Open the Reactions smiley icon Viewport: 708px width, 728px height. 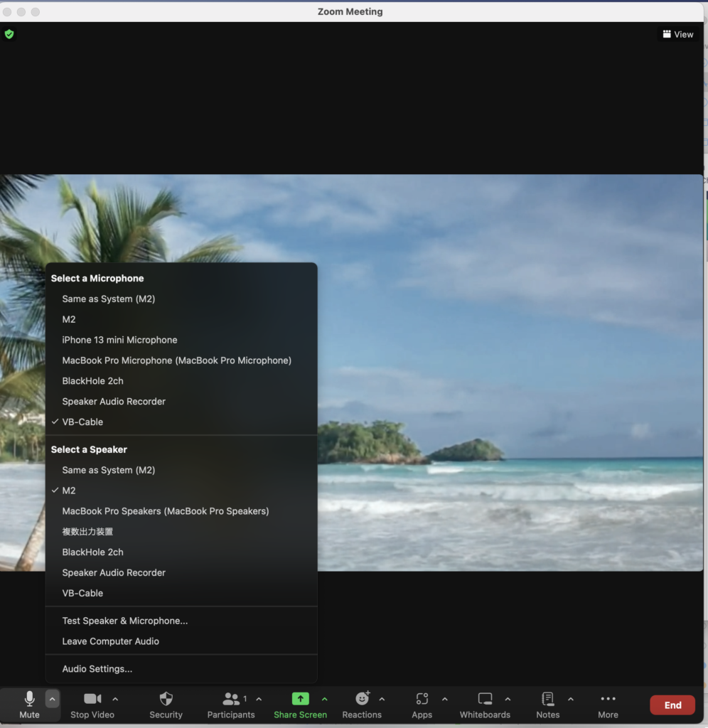[x=362, y=698]
